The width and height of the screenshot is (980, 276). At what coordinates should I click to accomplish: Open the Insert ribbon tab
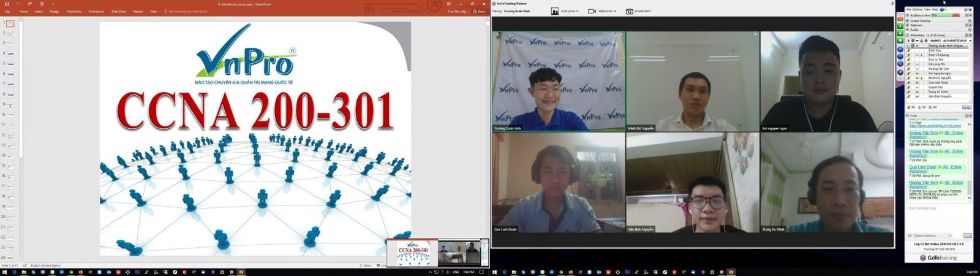(x=39, y=11)
